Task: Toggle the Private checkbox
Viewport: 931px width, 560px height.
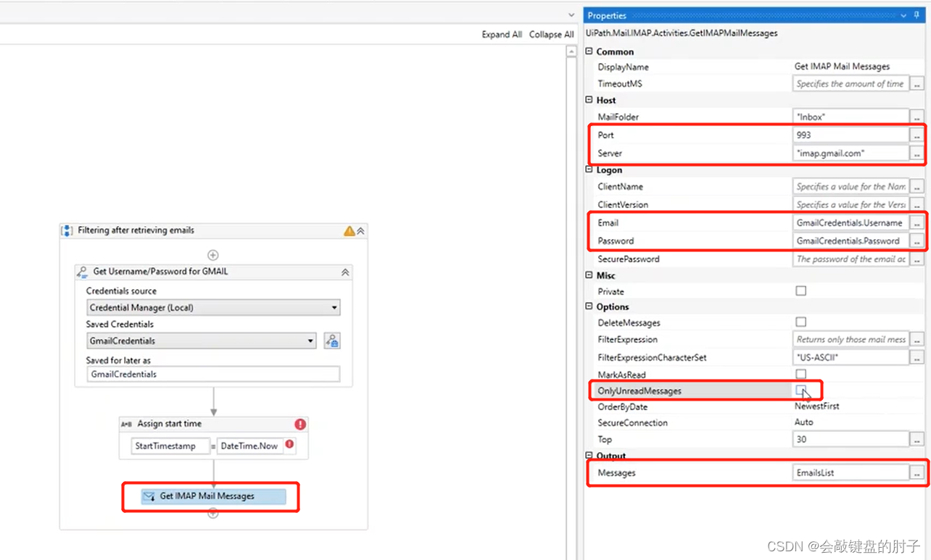Action: coord(801,291)
